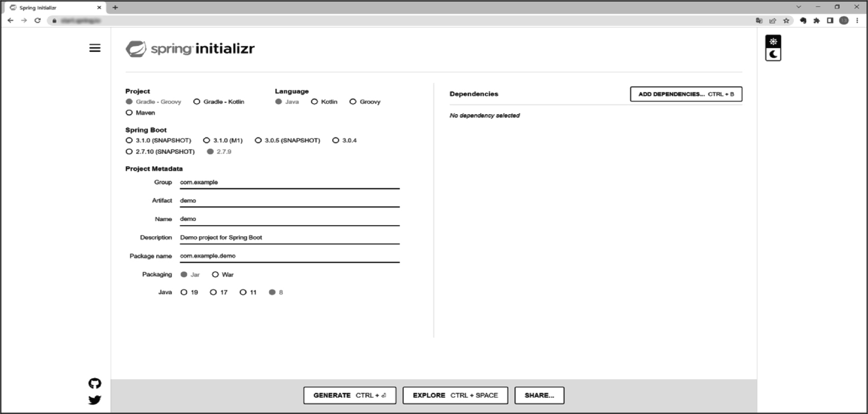Viewport: 868px width, 414px height.
Task: Reload the page
Action: 38,21
